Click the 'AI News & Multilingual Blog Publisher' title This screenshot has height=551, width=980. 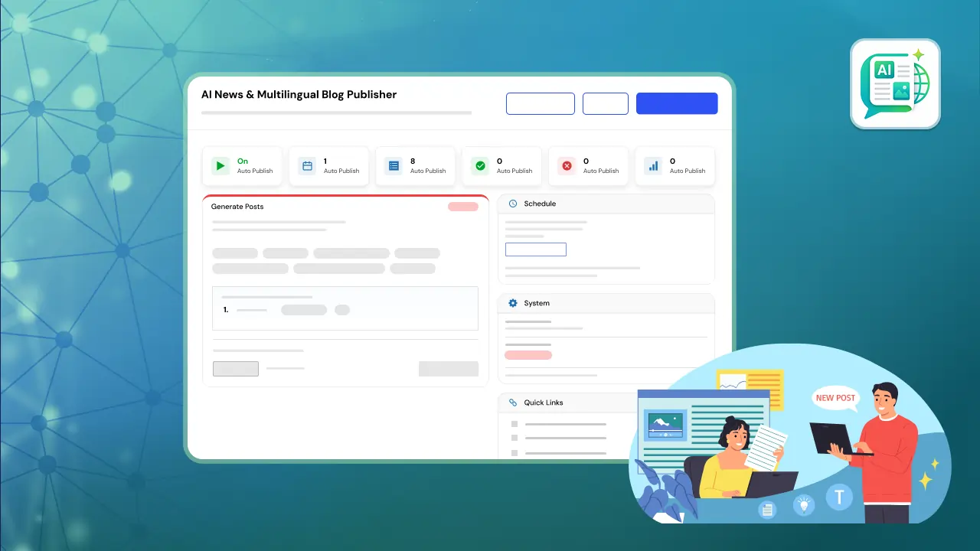(x=299, y=95)
